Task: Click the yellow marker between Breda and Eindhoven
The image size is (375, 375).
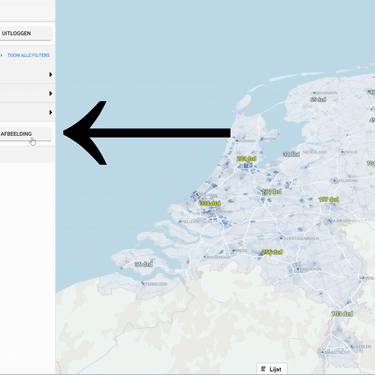Action: 272,252
